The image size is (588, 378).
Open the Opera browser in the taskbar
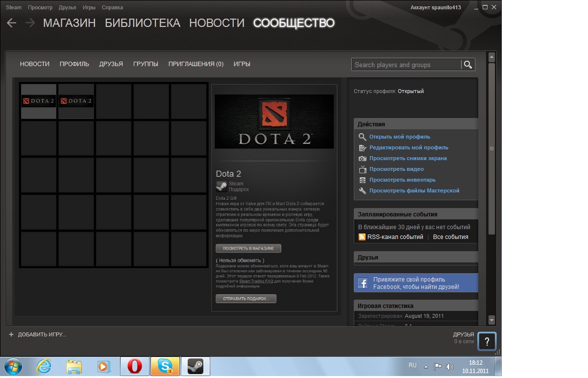point(135,367)
